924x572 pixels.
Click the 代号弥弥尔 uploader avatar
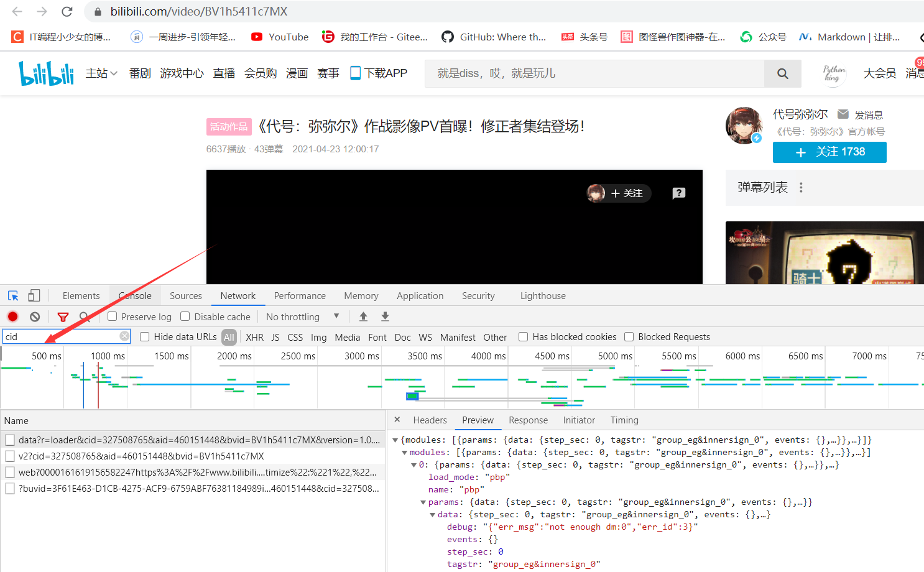tap(744, 125)
